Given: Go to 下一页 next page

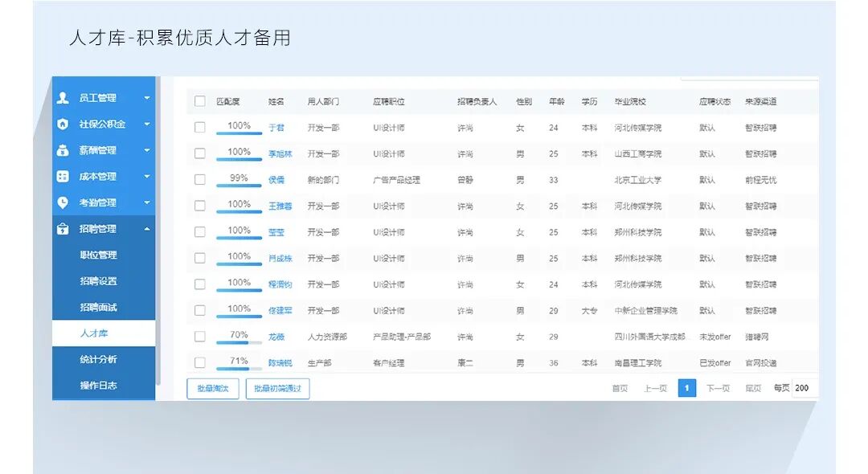Looking at the screenshot, I should pyautogui.click(x=718, y=388).
